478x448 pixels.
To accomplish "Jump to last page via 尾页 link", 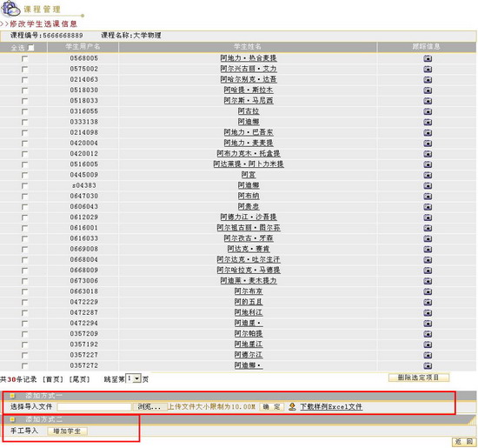I will 80,379.
